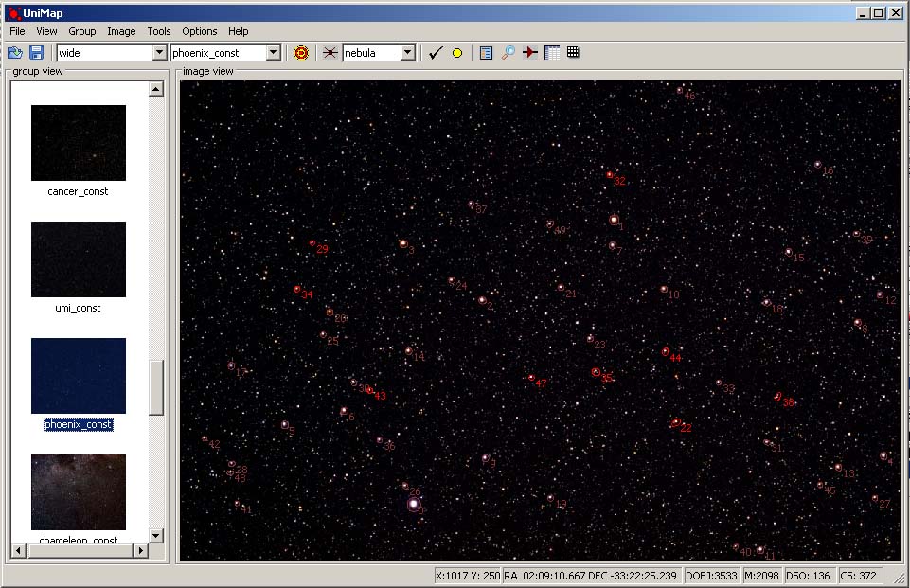
Task: Click detected star marker 10
Action: (664, 289)
